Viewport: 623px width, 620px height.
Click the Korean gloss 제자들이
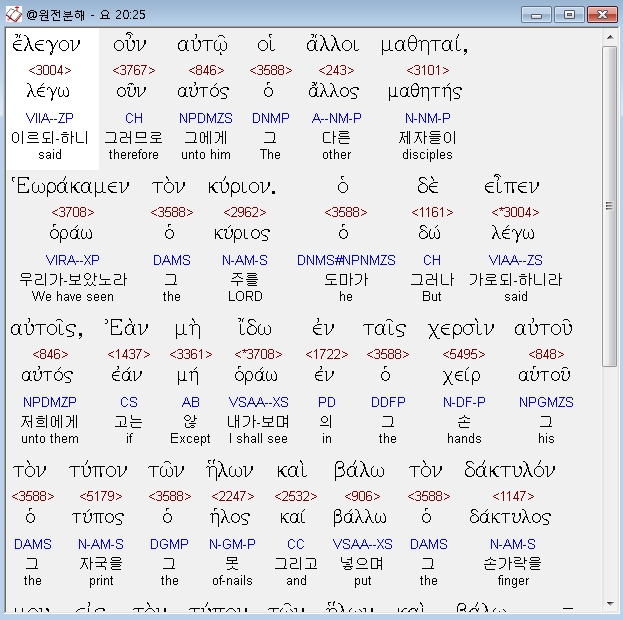427,138
